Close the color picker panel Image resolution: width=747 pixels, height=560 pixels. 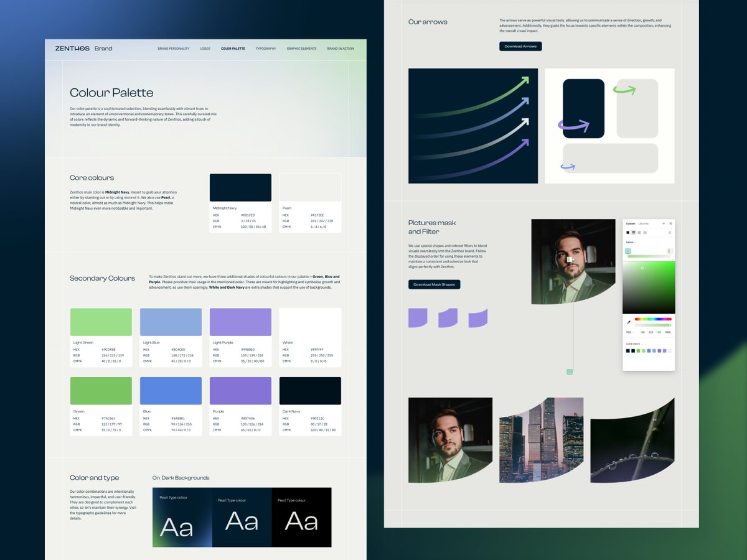tap(671, 223)
